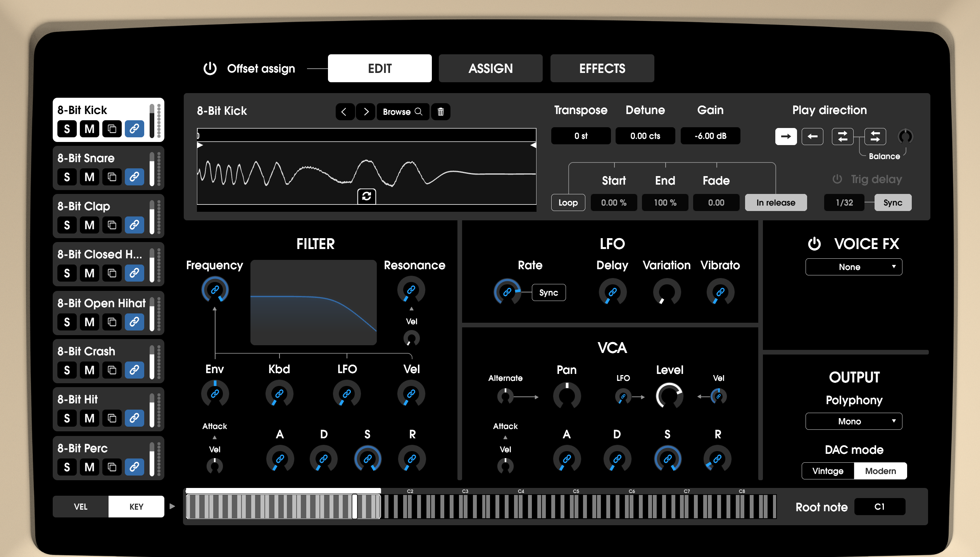Switch to the ASSIGN tab
980x557 pixels.
click(490, 69)
